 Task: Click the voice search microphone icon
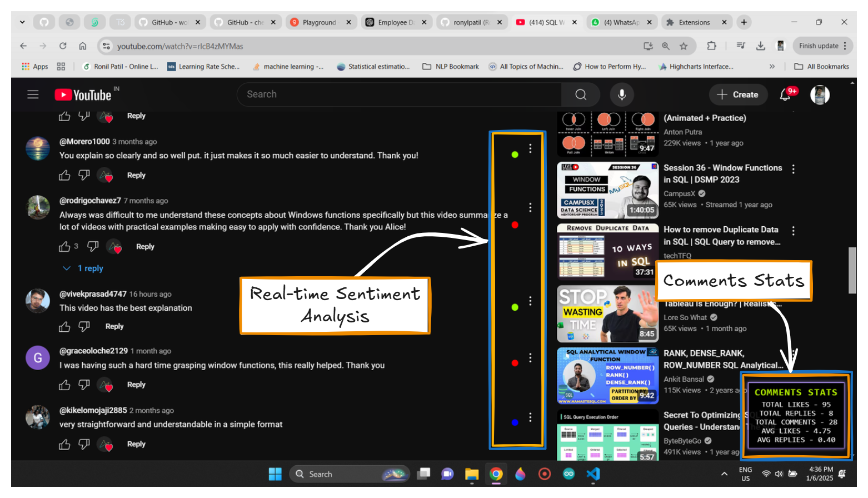pyautogui.click(x=622, y=94)
